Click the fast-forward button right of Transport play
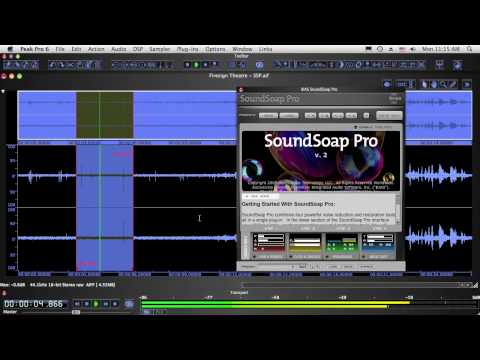 106,304
